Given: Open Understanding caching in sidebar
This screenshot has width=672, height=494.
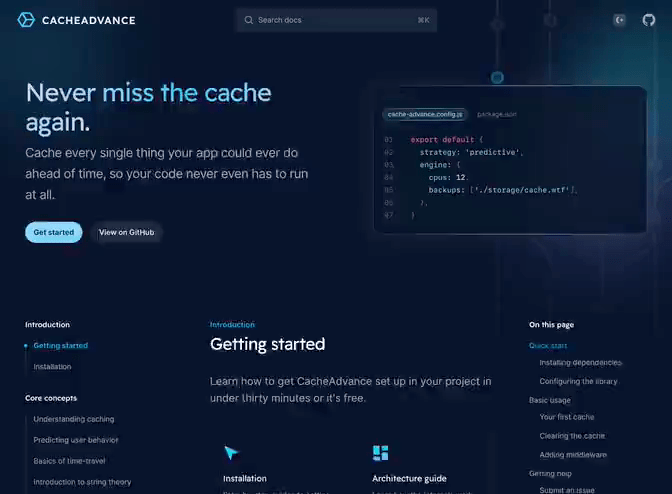Looking at the screenshot, I should (x=73, y=419).
